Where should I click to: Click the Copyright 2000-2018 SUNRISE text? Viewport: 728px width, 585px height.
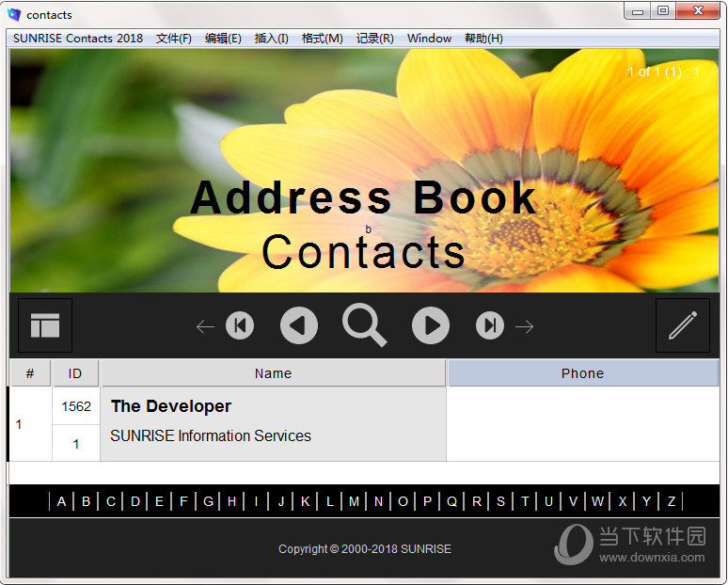[x=364, y=548]
